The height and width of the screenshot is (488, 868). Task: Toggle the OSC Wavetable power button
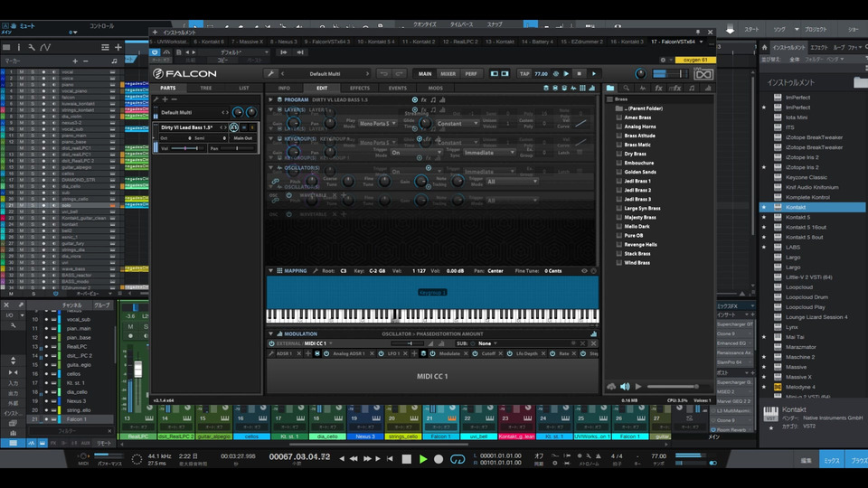pos(288,195)
